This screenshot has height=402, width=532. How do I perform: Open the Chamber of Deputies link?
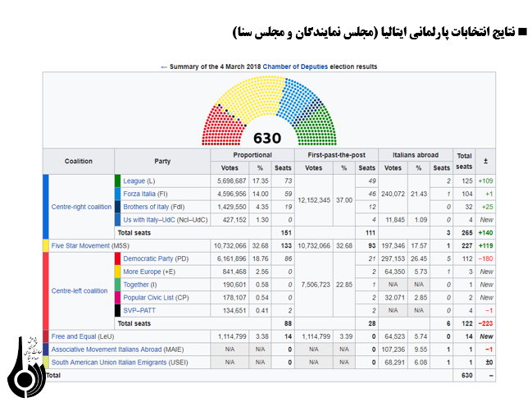pos(295,66)
